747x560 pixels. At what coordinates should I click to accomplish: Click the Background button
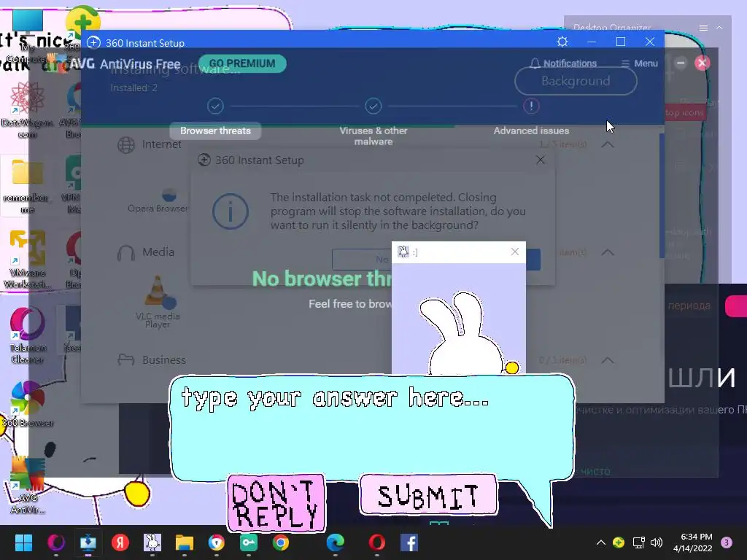click(x=576, y=81)
